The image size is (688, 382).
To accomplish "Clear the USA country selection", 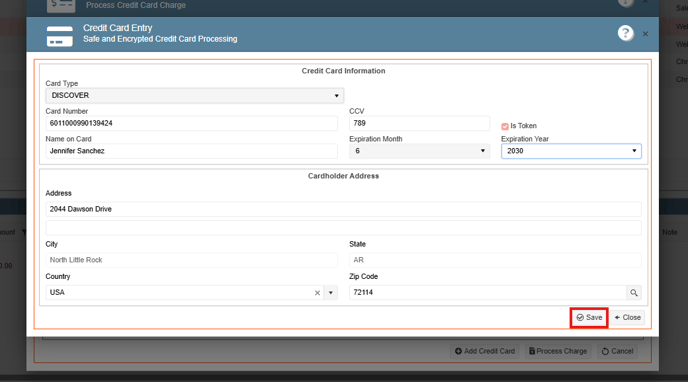I will [317, 293].
